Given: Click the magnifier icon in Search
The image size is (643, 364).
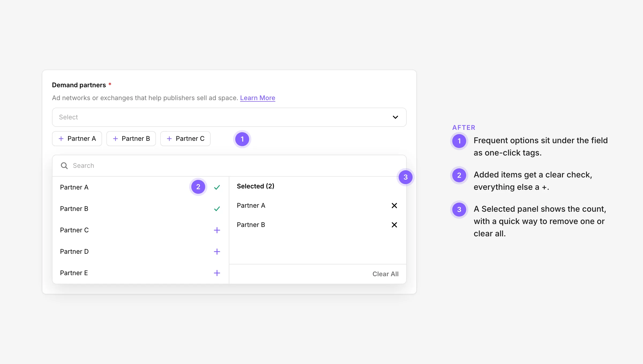Looking at the screenshot, I should (x=64, y=166).
